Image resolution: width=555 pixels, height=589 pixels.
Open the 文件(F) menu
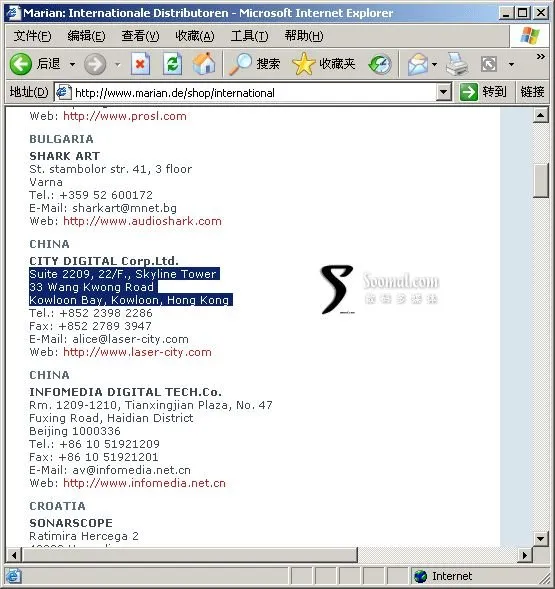point(33,36)
